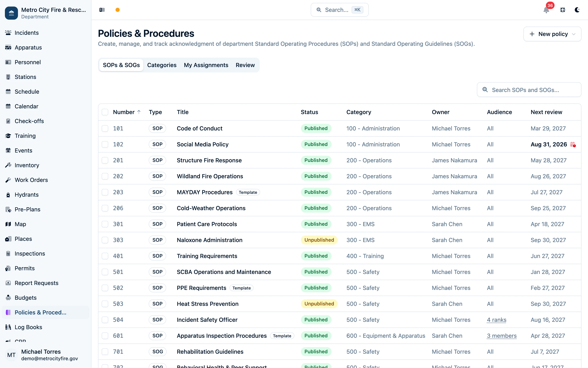
Task: Go to Personnel in sidebar
Action: pos(46,62)
